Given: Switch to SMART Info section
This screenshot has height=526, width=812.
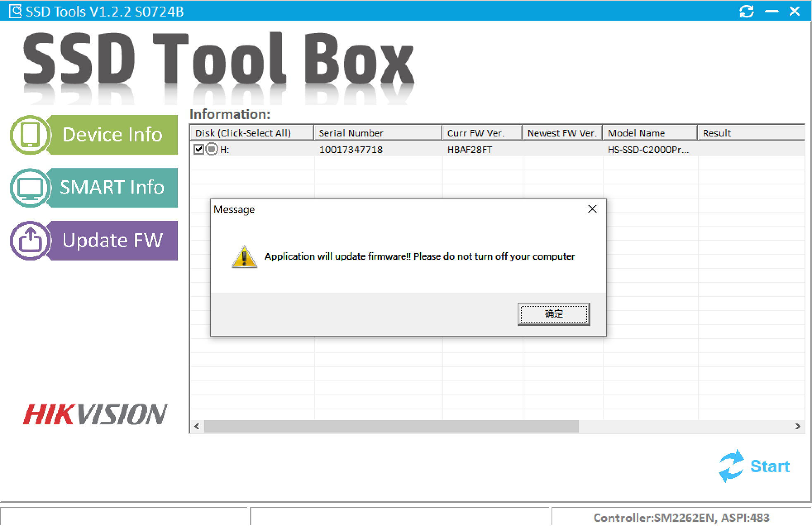Looking at the screenshot, I should (112, 188).
